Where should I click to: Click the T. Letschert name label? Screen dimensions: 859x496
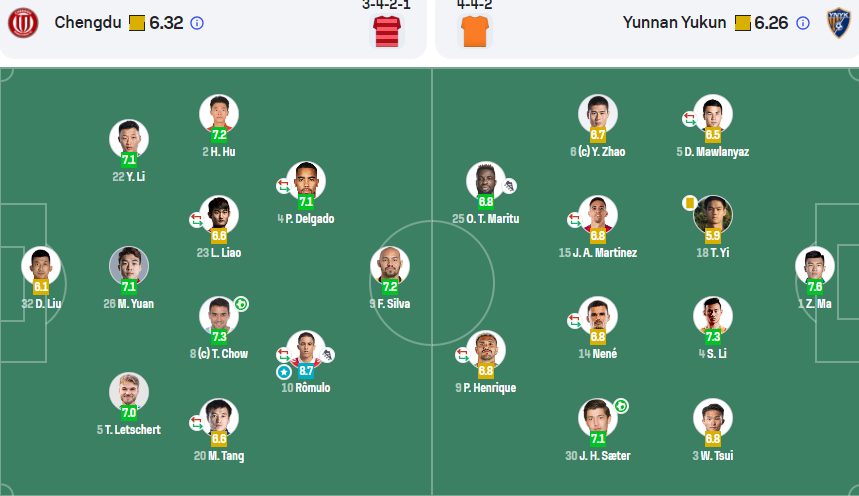(x=129, y=429)
